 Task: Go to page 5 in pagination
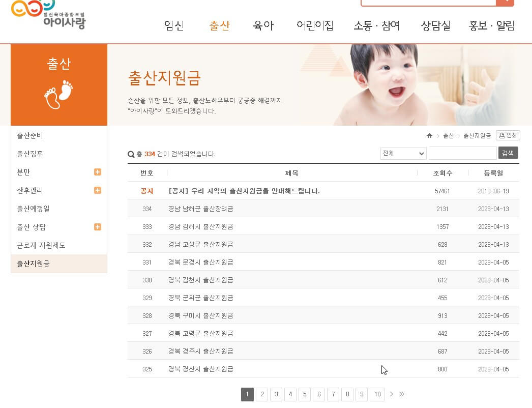click(304, 394)
